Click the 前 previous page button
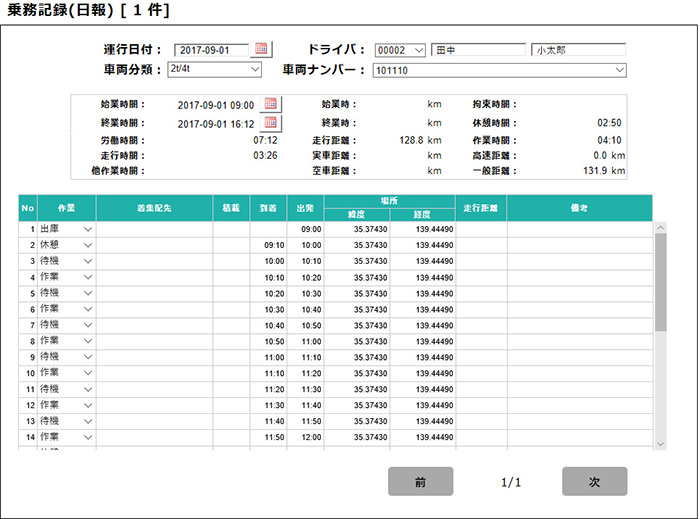700x519 pixels. tap(420, 482)
